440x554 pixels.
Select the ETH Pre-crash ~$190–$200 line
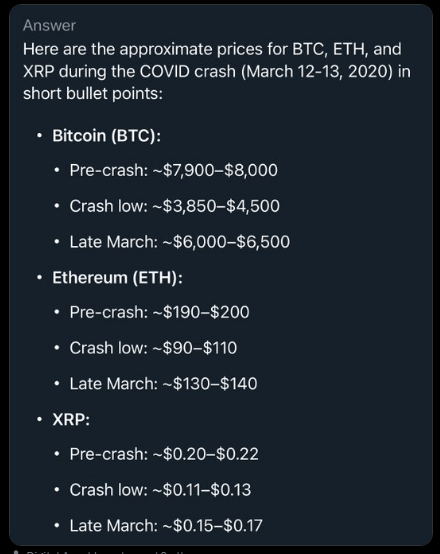point(159,312)
